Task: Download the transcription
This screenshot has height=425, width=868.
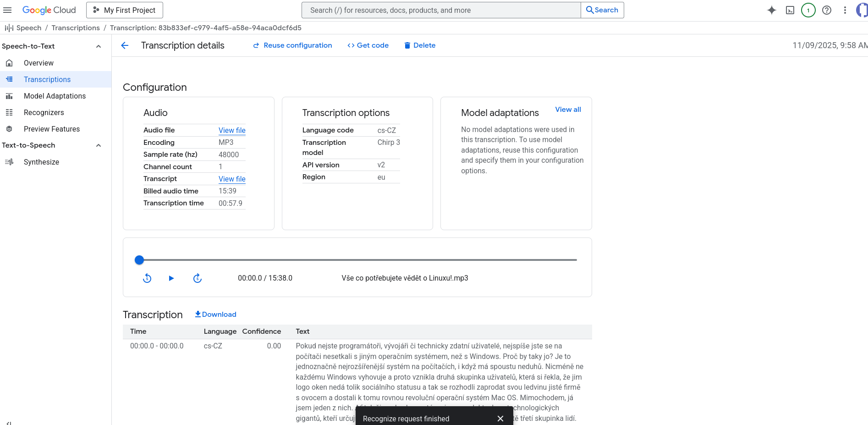Action: point(215,315)
